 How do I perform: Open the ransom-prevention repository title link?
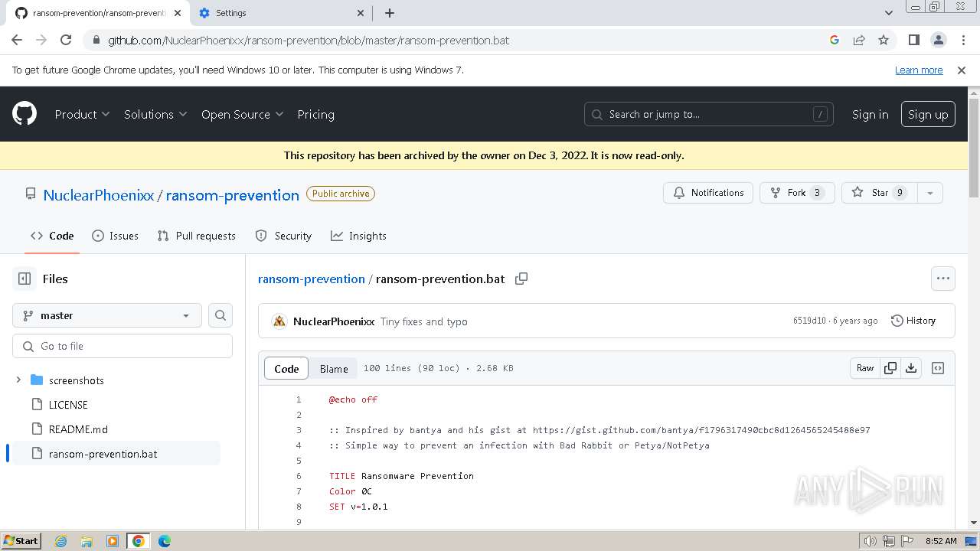click(233, 194)
